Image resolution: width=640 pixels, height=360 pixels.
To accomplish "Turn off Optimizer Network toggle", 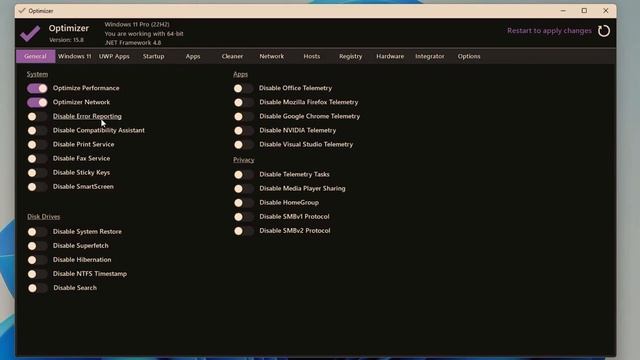I will tap(37, 102).
